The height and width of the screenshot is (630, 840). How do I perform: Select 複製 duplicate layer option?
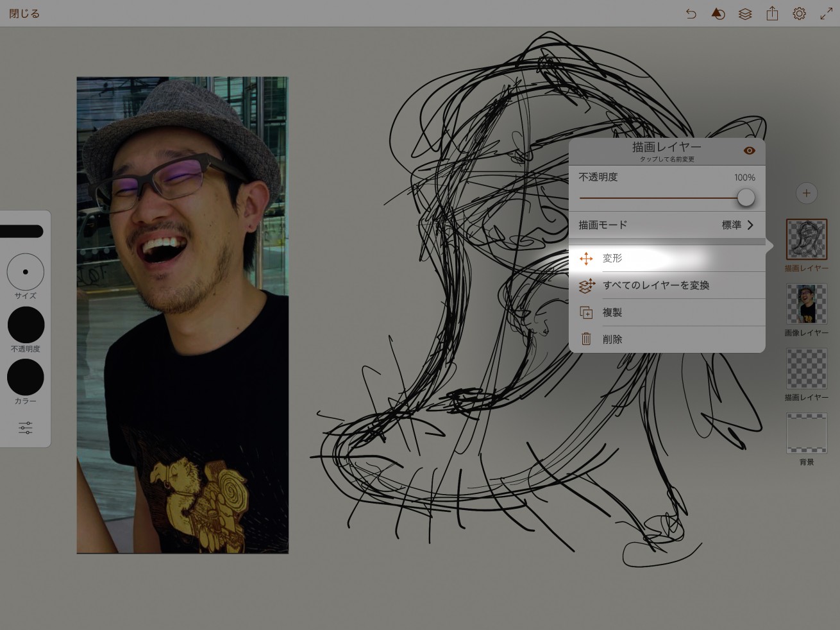point(667,312)
